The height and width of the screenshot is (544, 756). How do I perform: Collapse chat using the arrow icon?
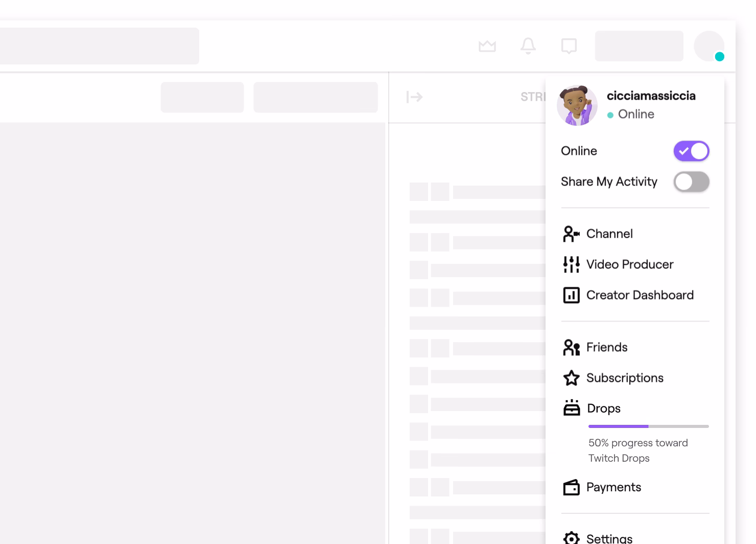(x=414, y=97)
